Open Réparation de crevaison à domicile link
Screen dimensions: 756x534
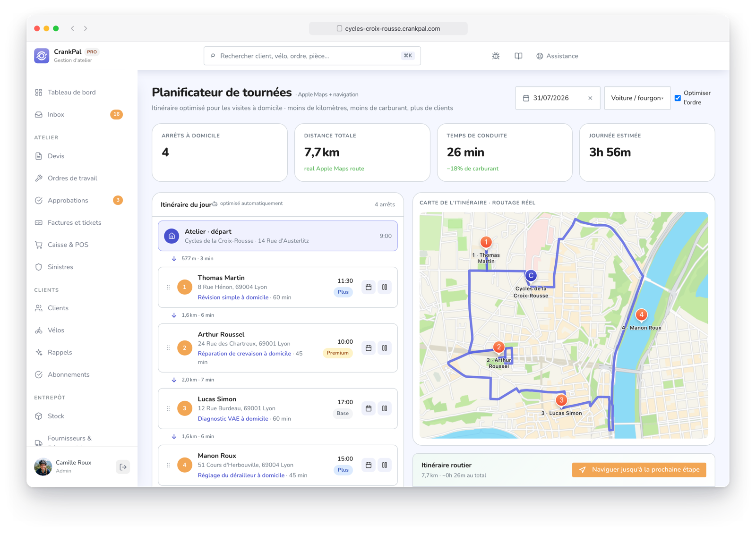pyautogui.click(x=244, y=354)
